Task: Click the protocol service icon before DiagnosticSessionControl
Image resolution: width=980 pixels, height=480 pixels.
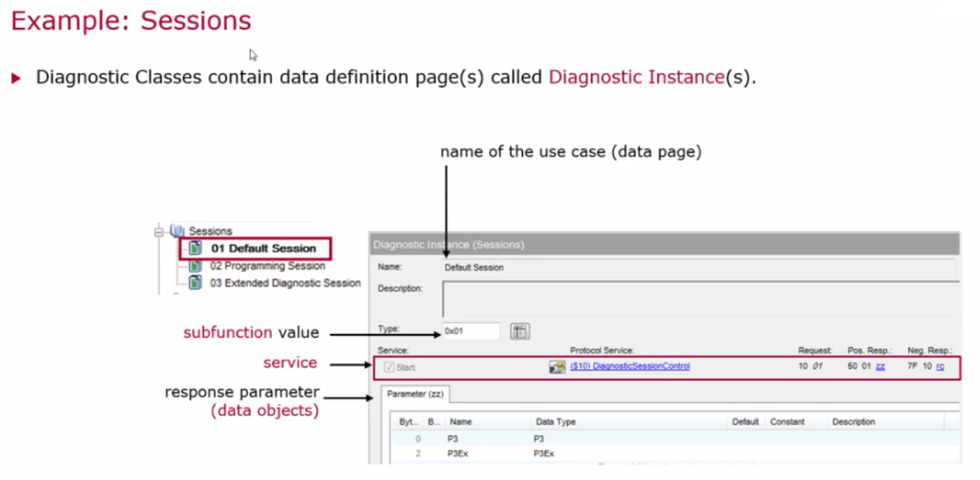Action: click(x=555, y=366)
